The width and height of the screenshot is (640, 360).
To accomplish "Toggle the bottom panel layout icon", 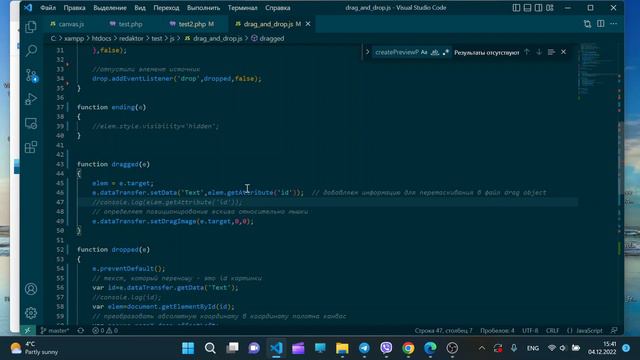I will pos(527,8).
